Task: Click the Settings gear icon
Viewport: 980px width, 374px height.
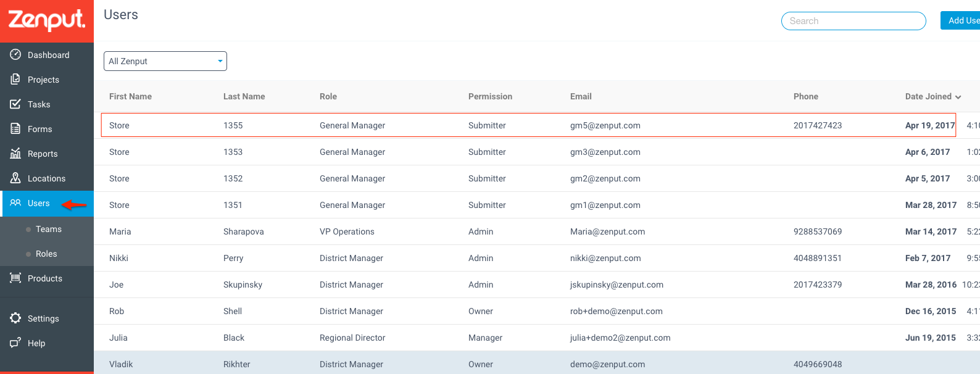Action: (15, 318)
